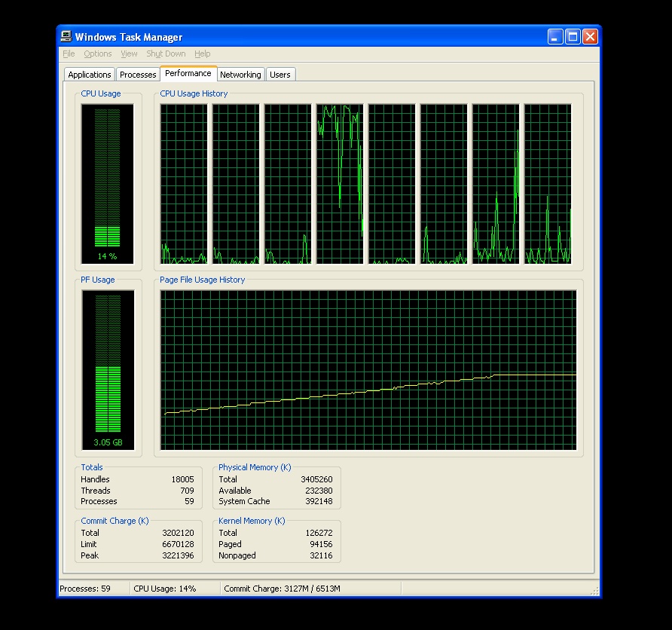Click the fourth CPU history graph with high usage

click(340, 184)
